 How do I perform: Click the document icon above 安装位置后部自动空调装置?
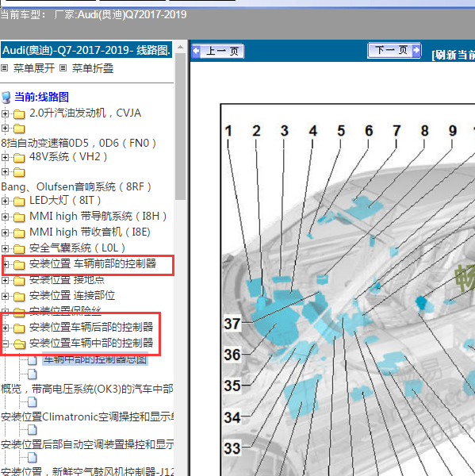(33, 430)
